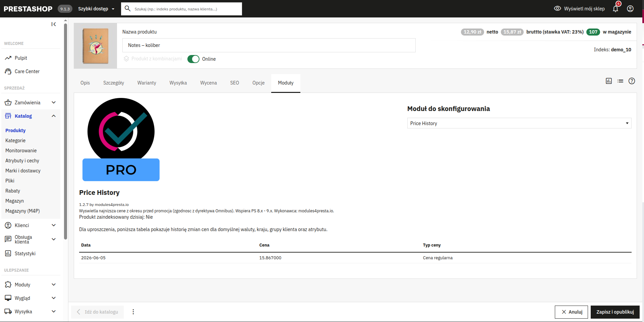Open Magazyny (M4P) in the sidebar

22,211
